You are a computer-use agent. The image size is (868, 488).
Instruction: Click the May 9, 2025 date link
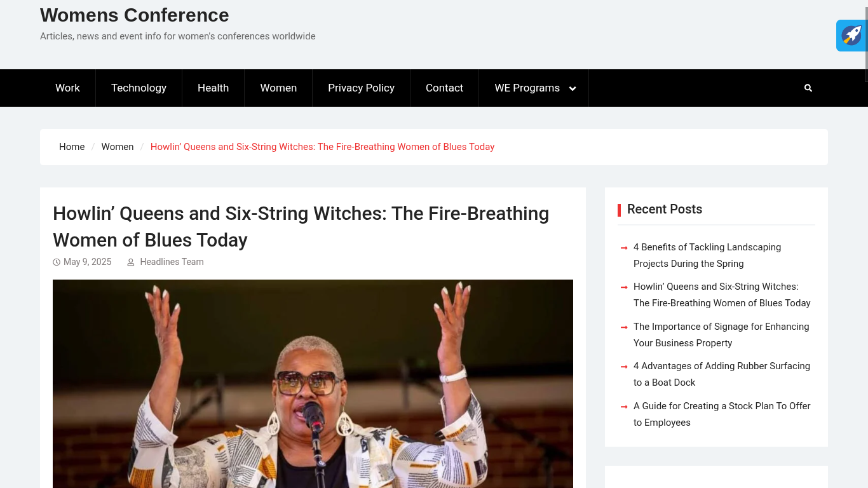pyautogui.click(x=87, y=262)
